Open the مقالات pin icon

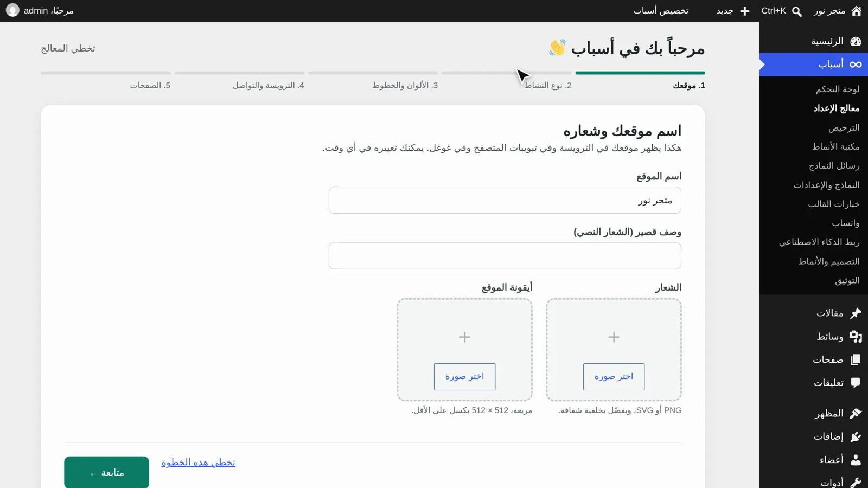tap(856, 313)
